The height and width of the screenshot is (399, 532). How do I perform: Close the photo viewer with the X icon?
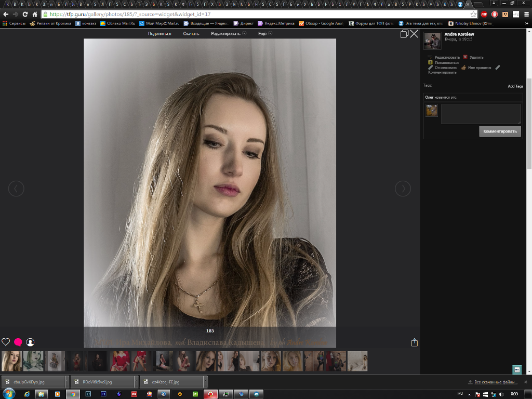(x=414, y=34)
